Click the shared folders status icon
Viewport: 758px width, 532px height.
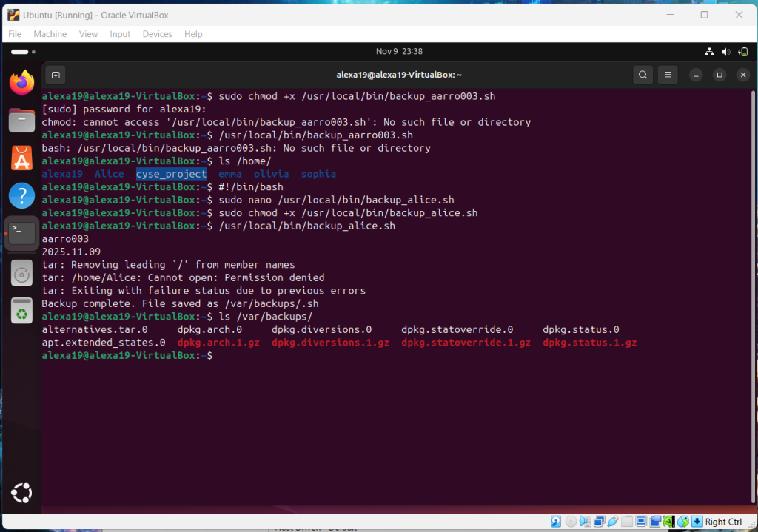(x=627, y=522)
